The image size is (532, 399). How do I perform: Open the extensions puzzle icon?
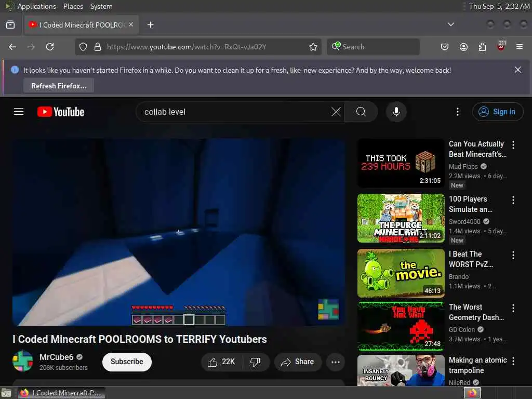(x=482, y=47)
